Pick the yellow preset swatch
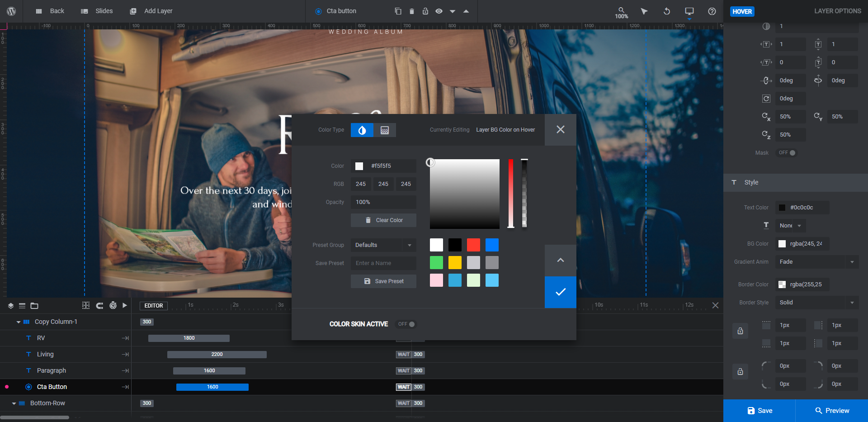This screenshot has width=868, height=422. tap(455, 262)
